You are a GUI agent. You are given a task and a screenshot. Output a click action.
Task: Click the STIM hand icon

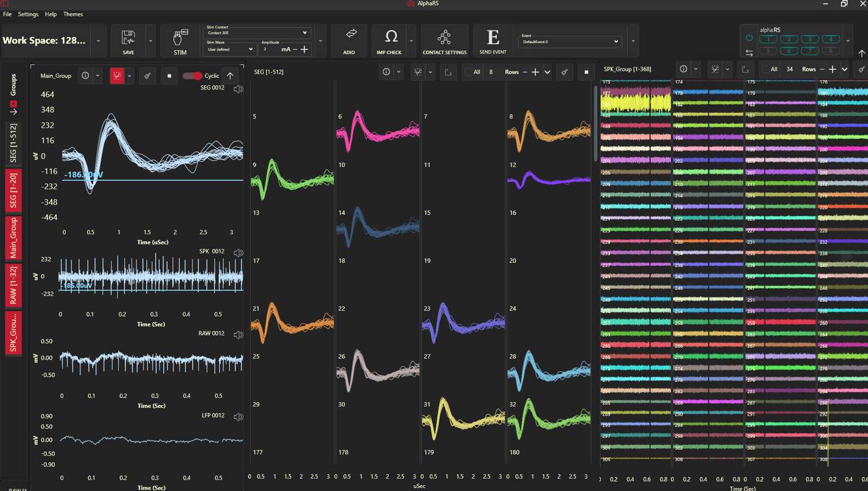[180, 38]
